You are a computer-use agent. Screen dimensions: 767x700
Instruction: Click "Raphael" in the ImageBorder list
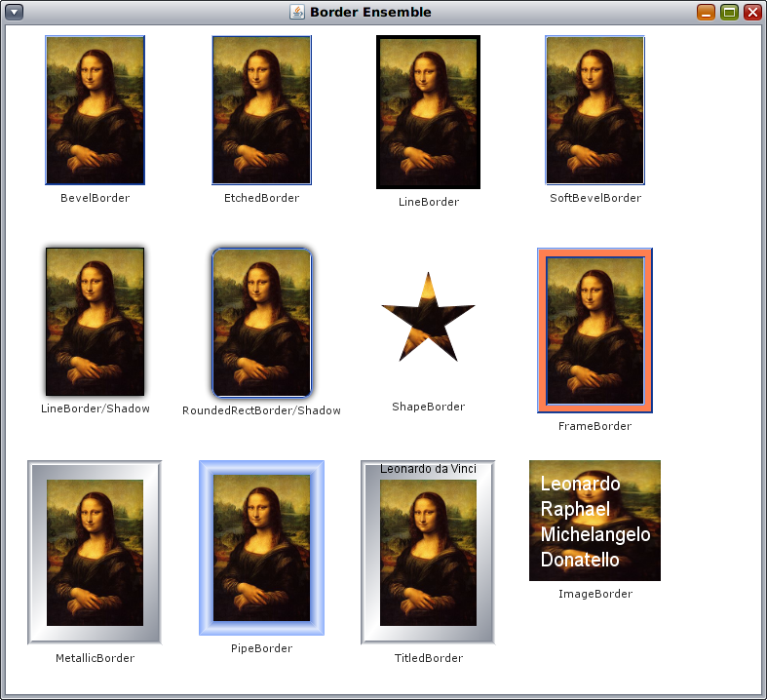tap(575, 509)
